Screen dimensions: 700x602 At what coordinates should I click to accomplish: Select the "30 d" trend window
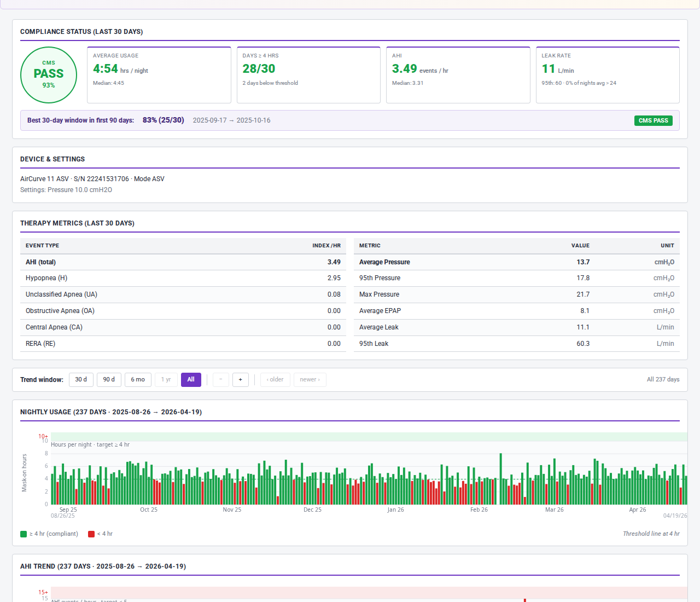81,379
